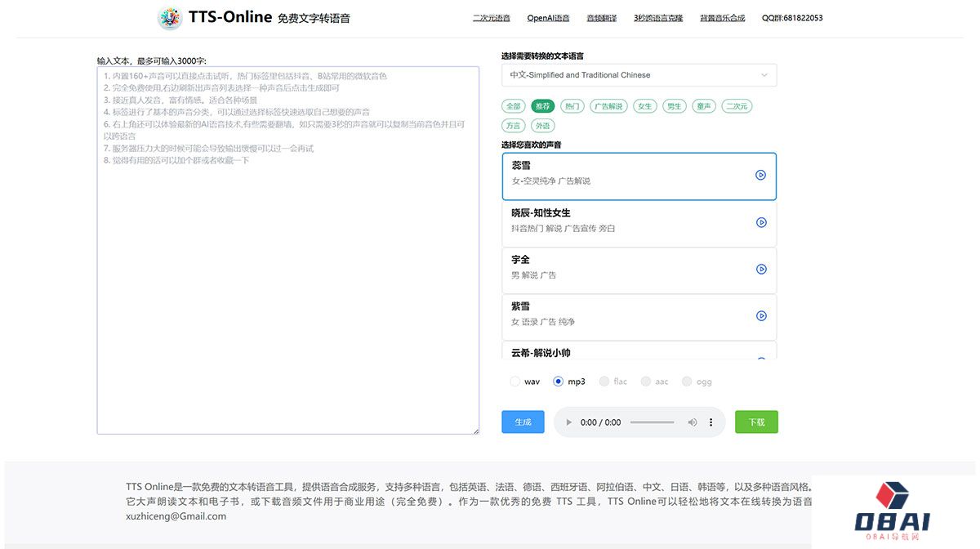Filter voices by 童声 tag
980x549 pixels.
coord(703,106)
